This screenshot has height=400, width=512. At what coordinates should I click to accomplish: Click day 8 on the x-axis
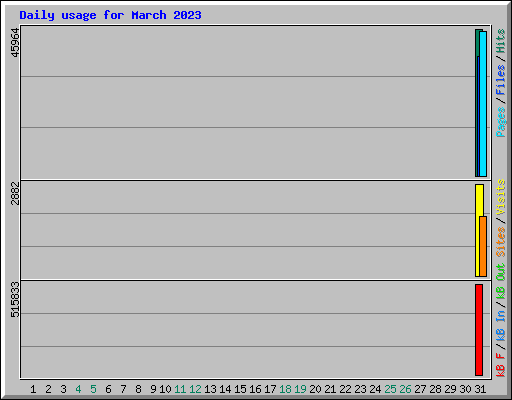[x=138, y=389]
